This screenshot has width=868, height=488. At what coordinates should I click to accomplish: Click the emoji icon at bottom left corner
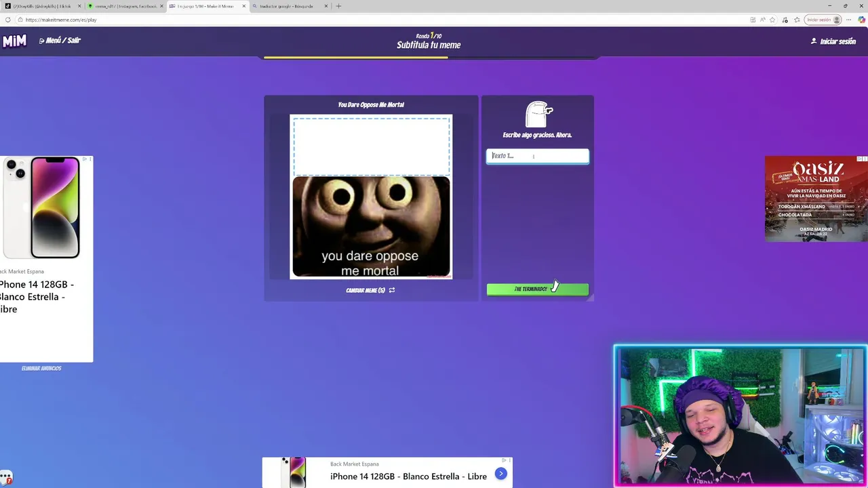click(6, 478)
